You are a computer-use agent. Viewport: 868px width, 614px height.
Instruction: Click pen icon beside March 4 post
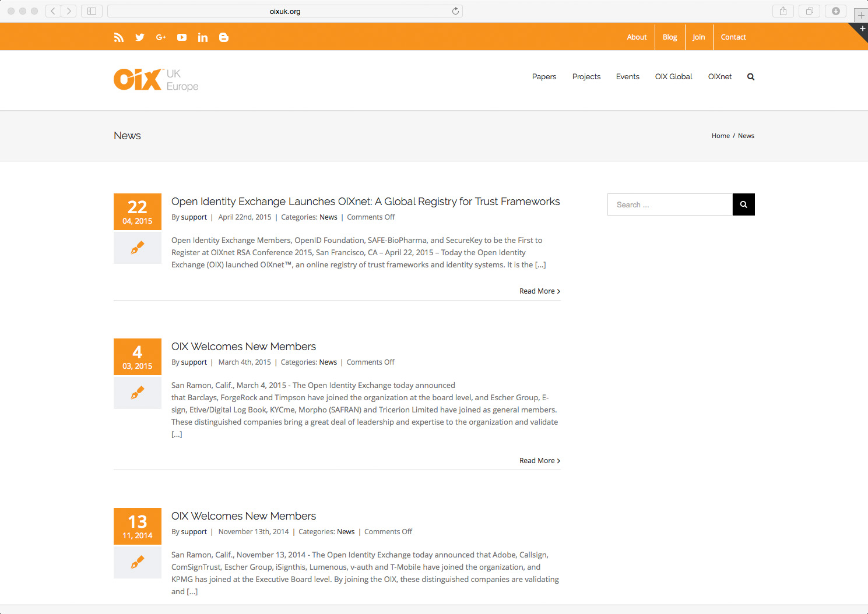click(x=138, y=393)
